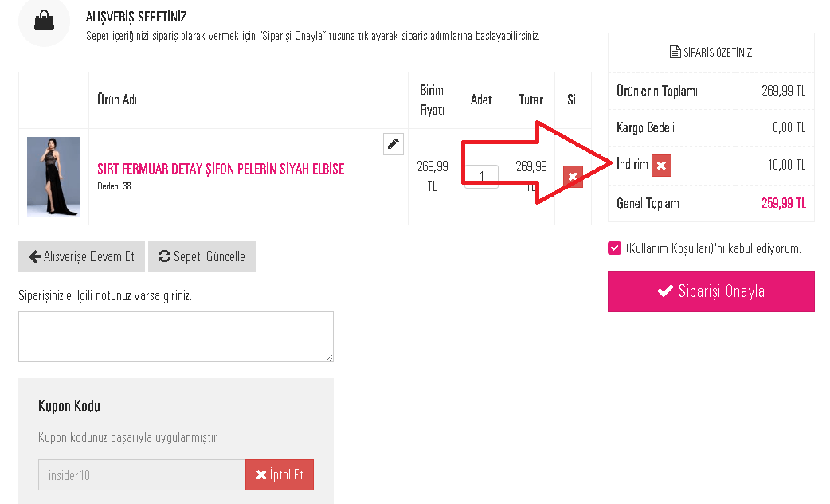Click the quantity field in Adet column
The width and height of the screenshot is (830, 504).
pyautogui.click(x=481, y=176)
